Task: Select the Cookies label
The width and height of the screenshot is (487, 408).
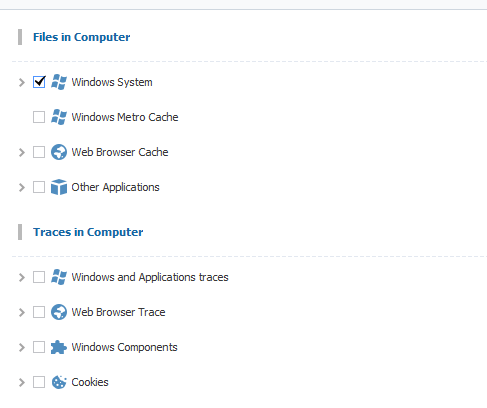Action: (x=90, y=382)
